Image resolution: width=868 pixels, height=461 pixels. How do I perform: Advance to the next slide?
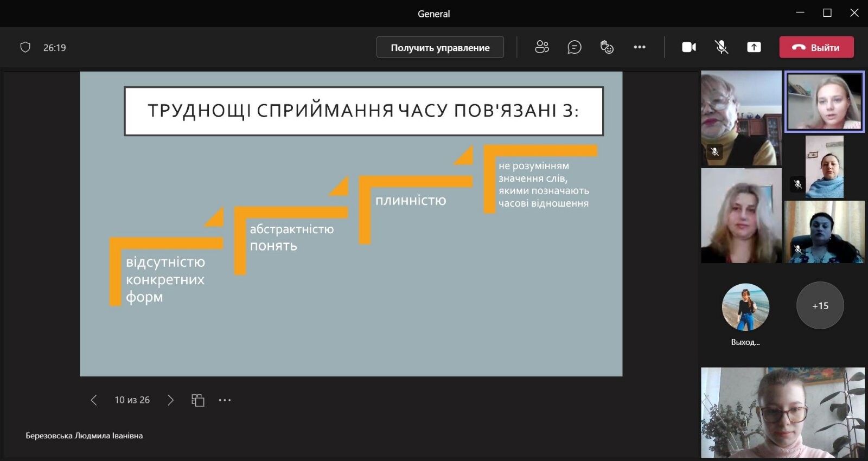pyautogui.click(x=170, y=400)
